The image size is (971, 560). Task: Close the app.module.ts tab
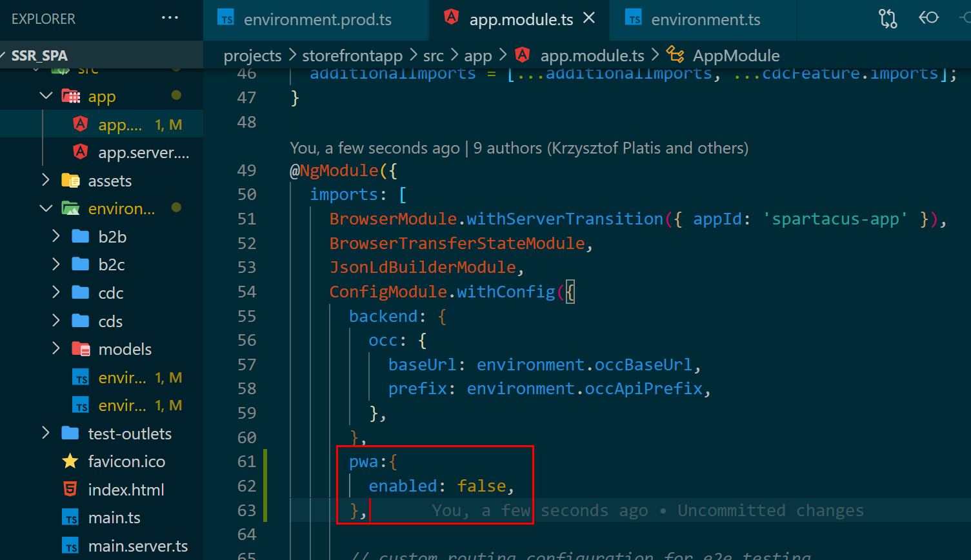click(589, 19)
